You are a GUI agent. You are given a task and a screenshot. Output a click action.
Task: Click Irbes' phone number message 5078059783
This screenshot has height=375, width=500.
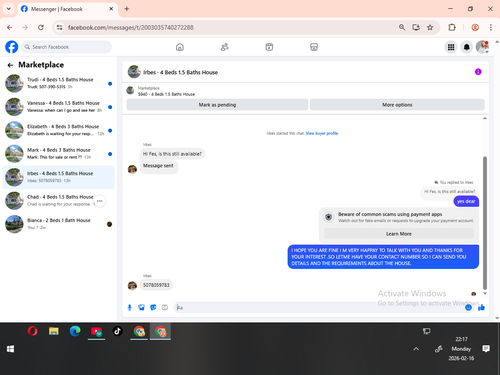156,285
